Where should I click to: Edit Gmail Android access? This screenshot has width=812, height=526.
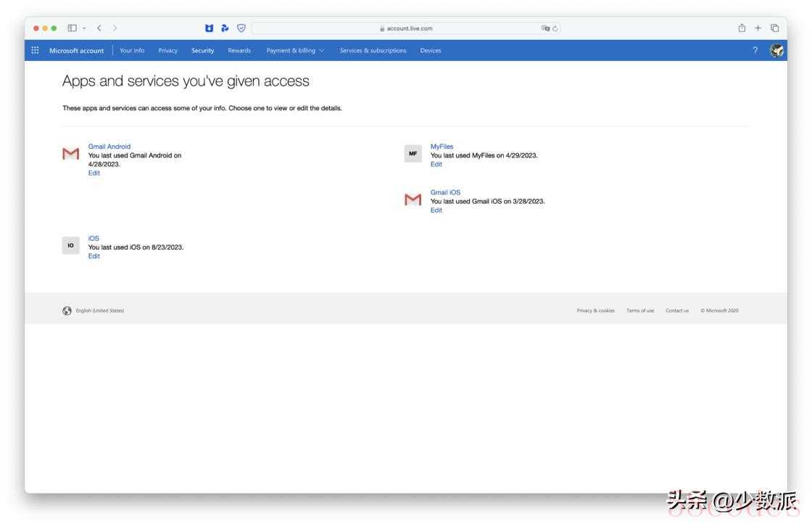[x=94, y=173]
